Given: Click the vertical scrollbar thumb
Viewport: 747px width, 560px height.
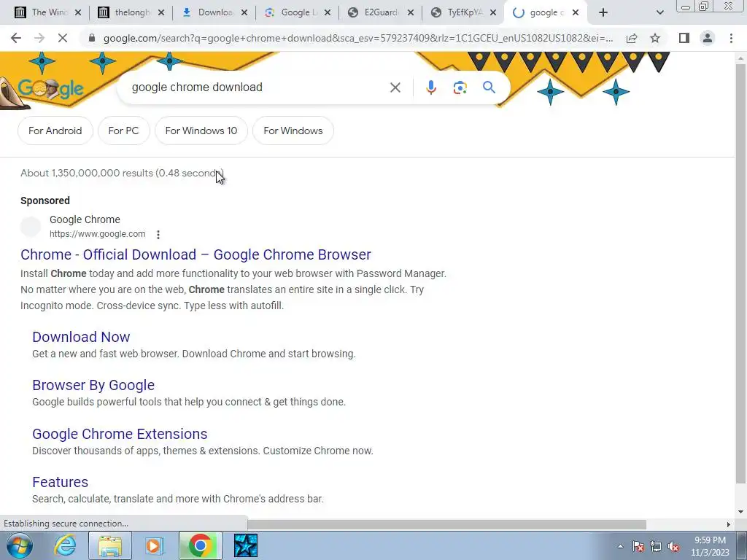Looking at the screenshot, I should coord(740,274).
